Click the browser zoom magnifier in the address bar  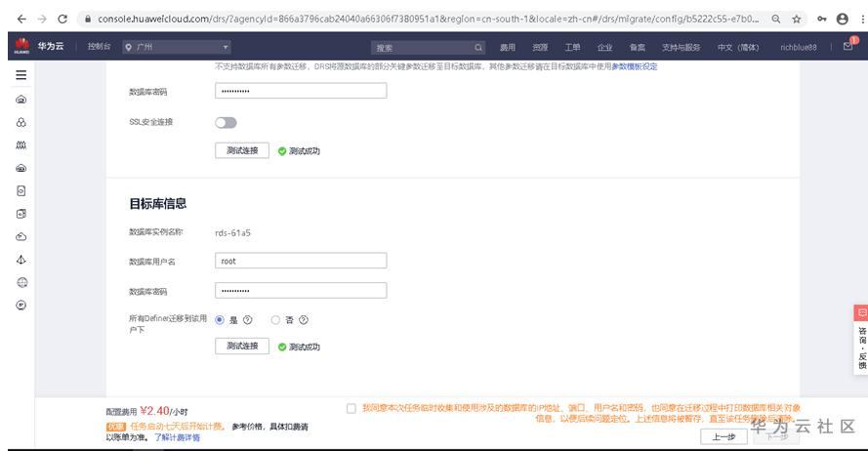click(776, 19)
